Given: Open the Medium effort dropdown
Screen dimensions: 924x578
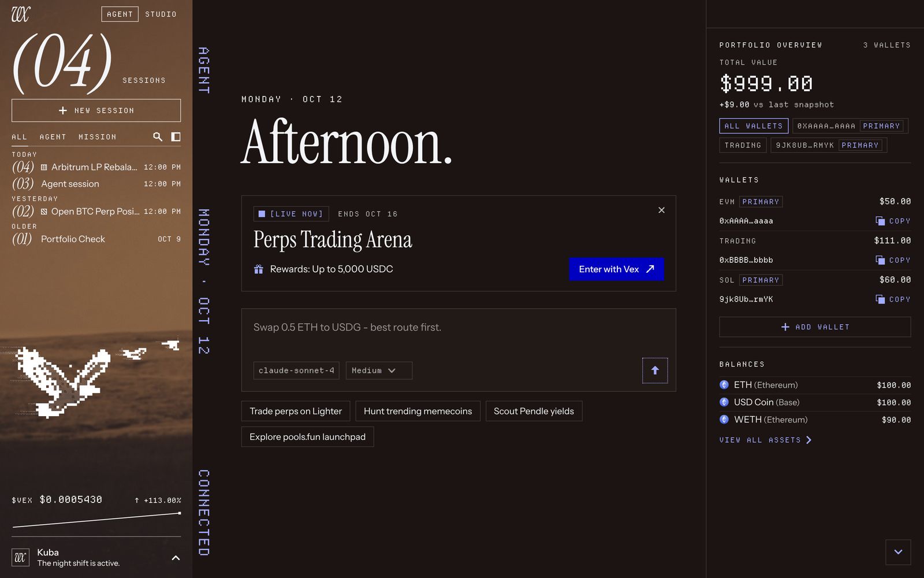Looking at the screenshot, I should [379, 370].
